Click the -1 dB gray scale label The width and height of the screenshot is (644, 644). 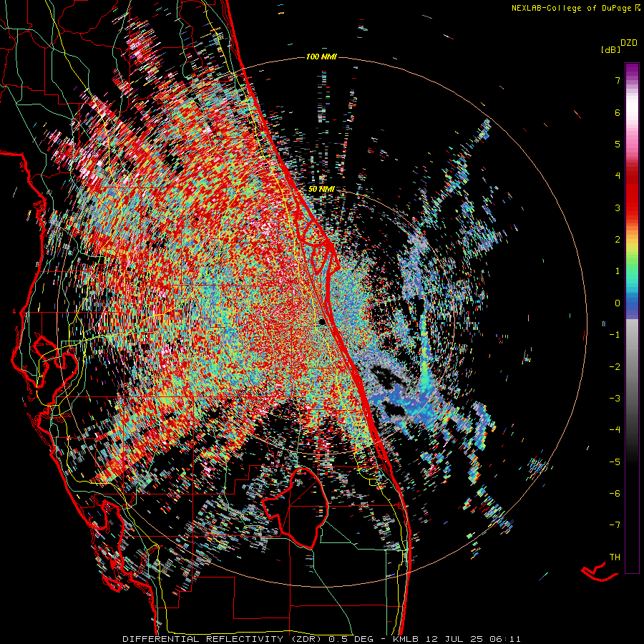(615, 335)
